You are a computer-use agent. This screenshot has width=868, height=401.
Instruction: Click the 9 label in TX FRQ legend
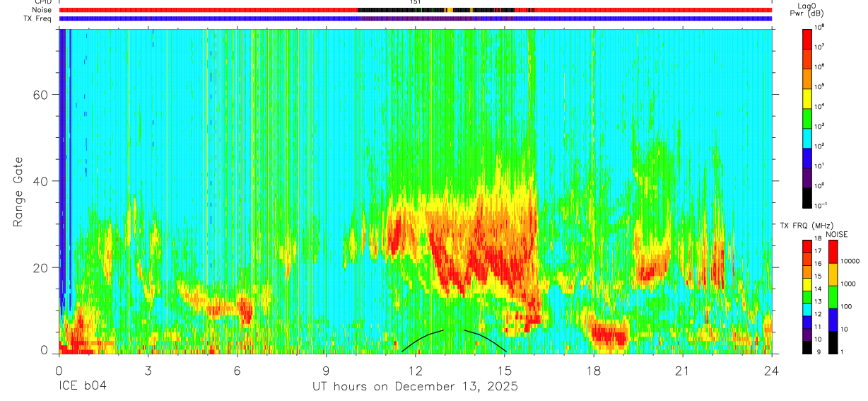(818, 353)
